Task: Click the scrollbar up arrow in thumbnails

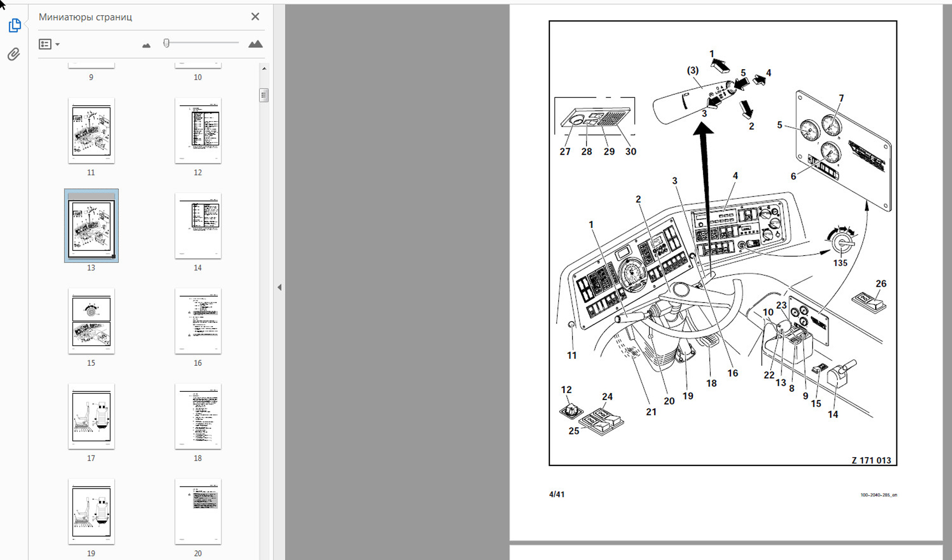Action: pyautogui.click(x=264, y=69)
